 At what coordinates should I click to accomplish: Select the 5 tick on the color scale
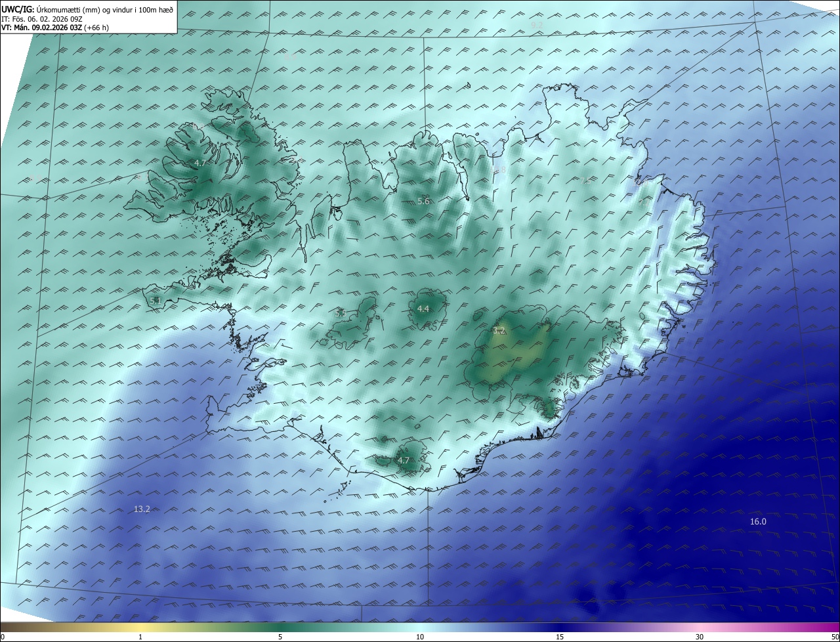point(280,637)
